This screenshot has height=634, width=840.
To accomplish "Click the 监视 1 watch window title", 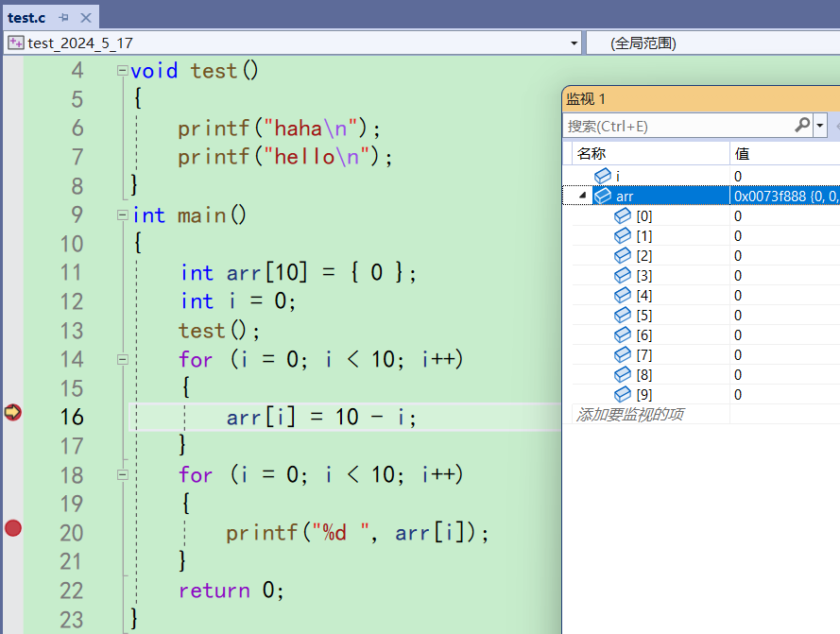I will 585,98.
